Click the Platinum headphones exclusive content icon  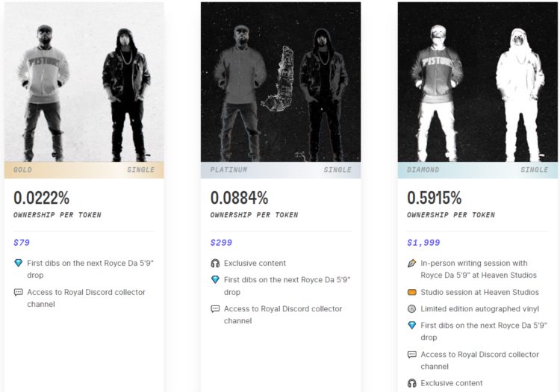(x=215, y=264)
